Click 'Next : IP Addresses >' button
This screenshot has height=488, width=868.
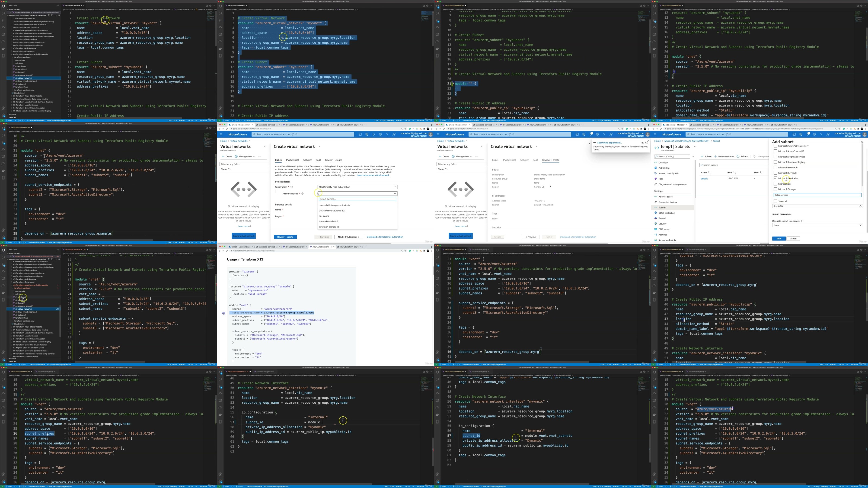click(x=348, y=237)
